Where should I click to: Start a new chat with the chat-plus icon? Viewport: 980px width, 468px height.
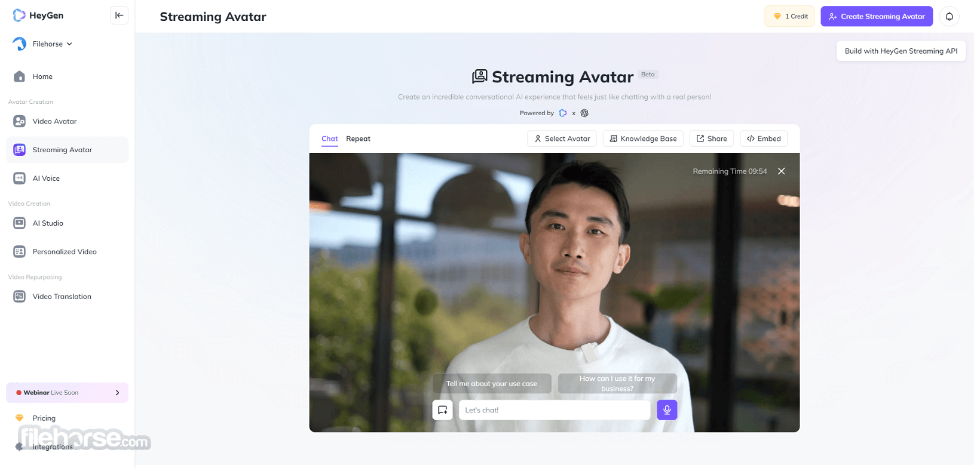coord(443,410)
